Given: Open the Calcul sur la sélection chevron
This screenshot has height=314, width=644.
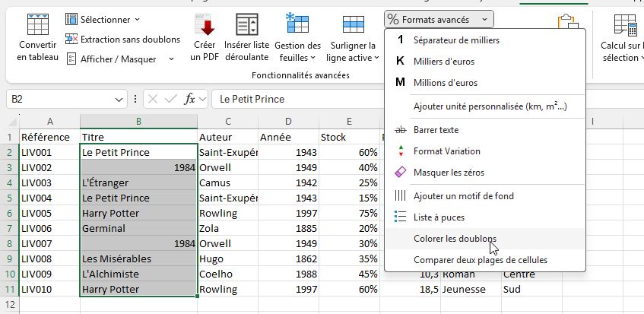Looking at the screenshot, I should click(642, 59).
